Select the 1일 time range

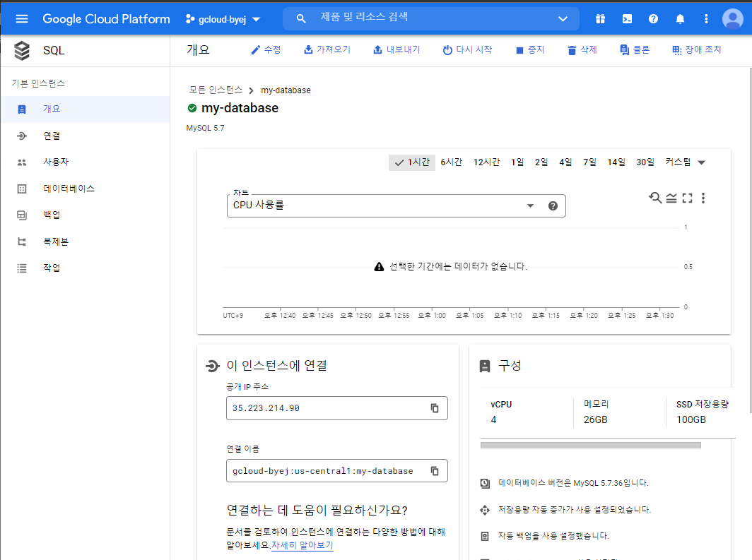click(517, 162)
